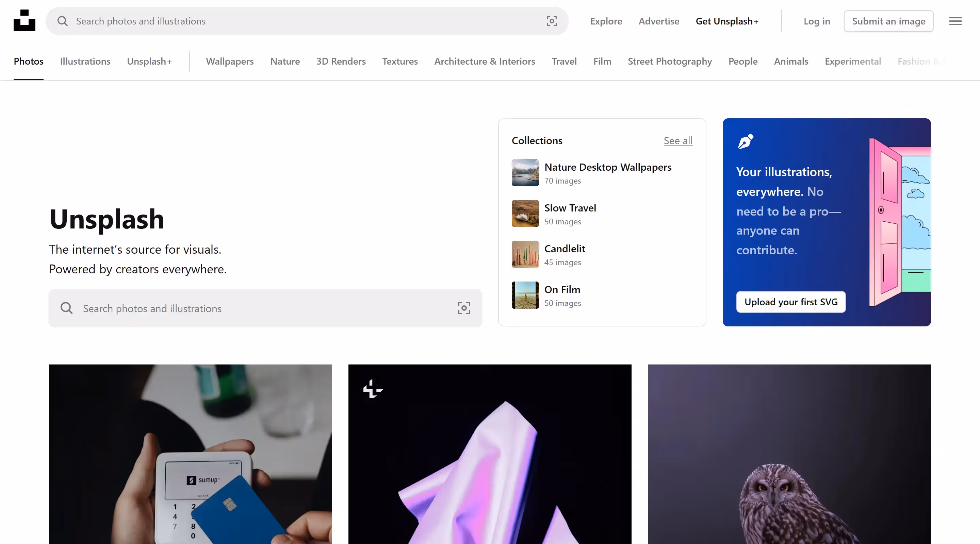Click the See all collections link

tap(678, 141)
